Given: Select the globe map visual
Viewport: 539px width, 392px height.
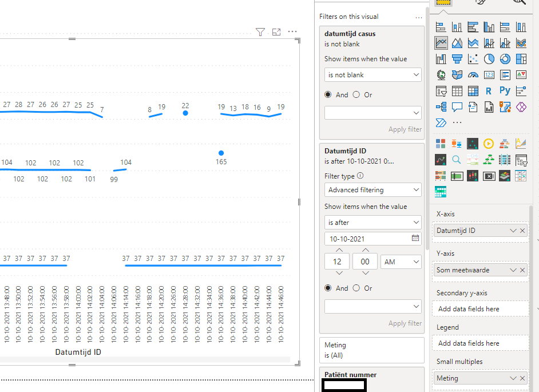Looking at the screenshot, I should pos(441,75).
